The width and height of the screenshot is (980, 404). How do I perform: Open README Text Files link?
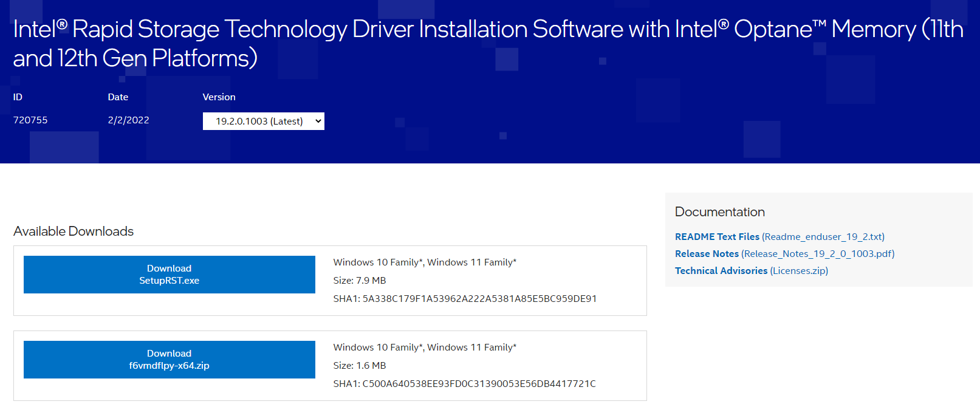780,237
